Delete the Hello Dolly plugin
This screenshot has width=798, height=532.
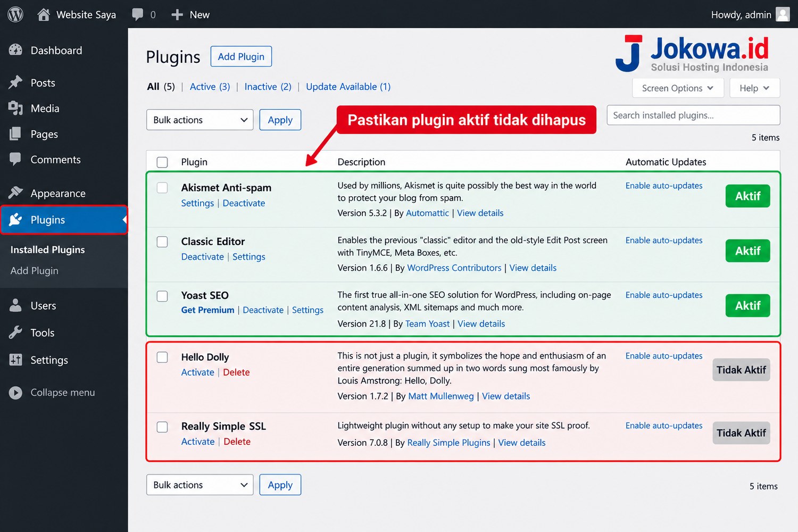237,372
